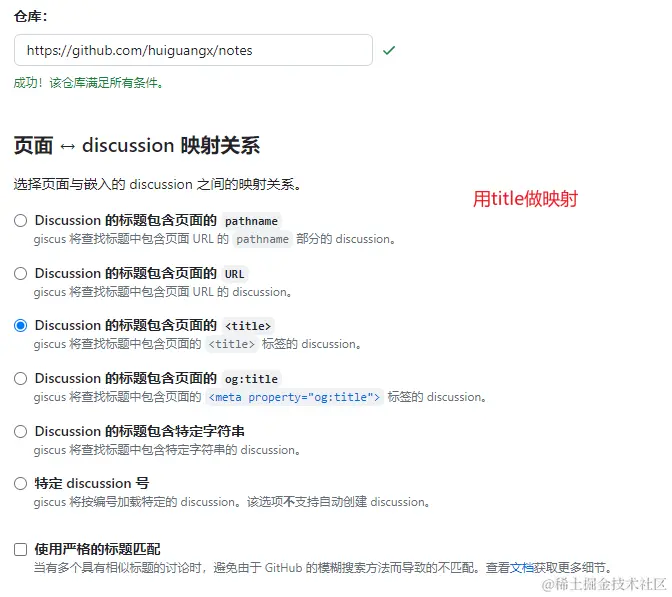
Task: Click the '使用严格的标题匹配' label text
Action: pos(97,549)
